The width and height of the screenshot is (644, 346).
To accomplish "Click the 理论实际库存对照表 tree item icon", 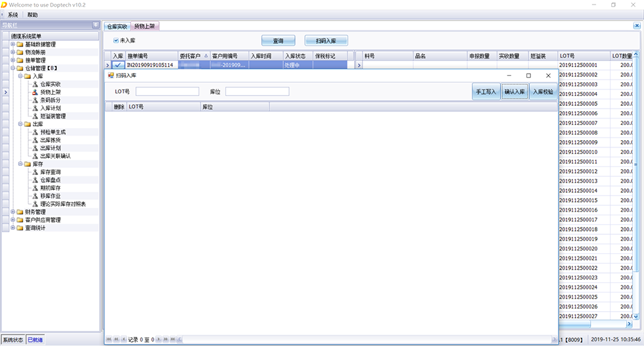I will (x=35, y=204).
